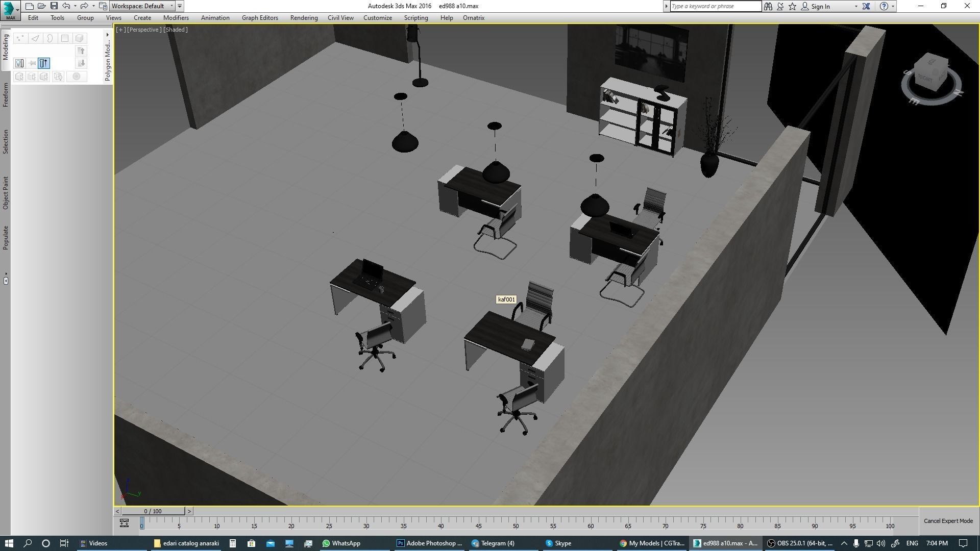
Task: Click first cube-with-cursor selection icon in ribbon
Action: (x=19, y=77)
